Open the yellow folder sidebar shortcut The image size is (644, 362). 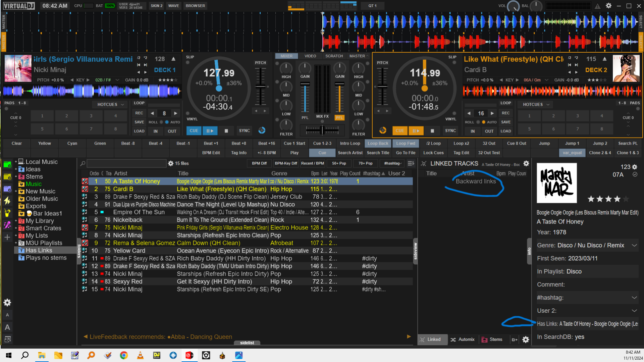click(x=7, y=177)
